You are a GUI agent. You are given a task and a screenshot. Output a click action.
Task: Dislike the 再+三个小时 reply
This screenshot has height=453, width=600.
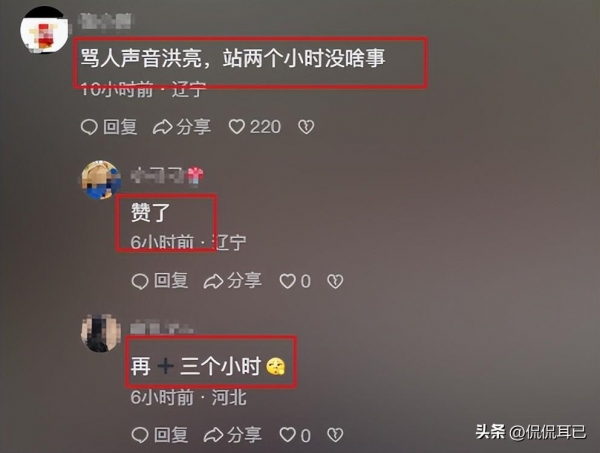[x=335, y=435]
